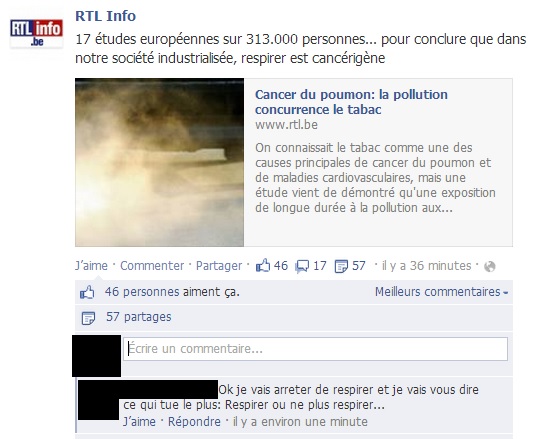Click the comment bubble icon showing 17
The width and height of the screenshot is (547, 439).
tap(302, 266)
